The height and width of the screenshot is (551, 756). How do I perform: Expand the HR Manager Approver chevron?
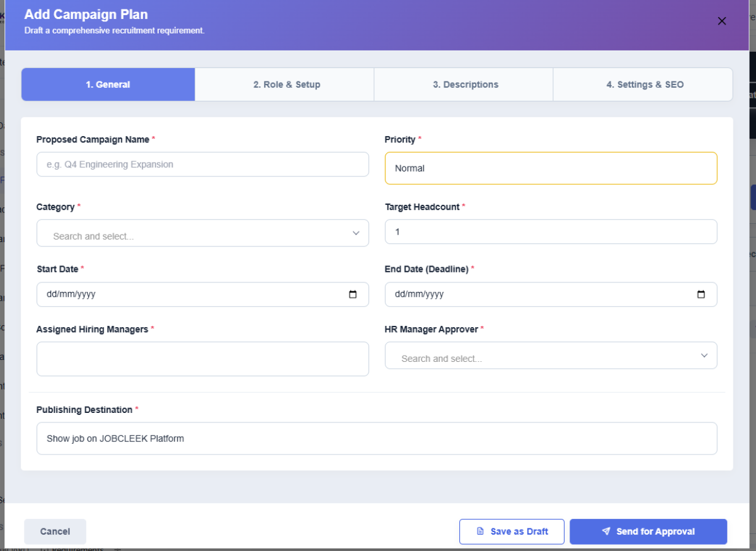[704, 356]
